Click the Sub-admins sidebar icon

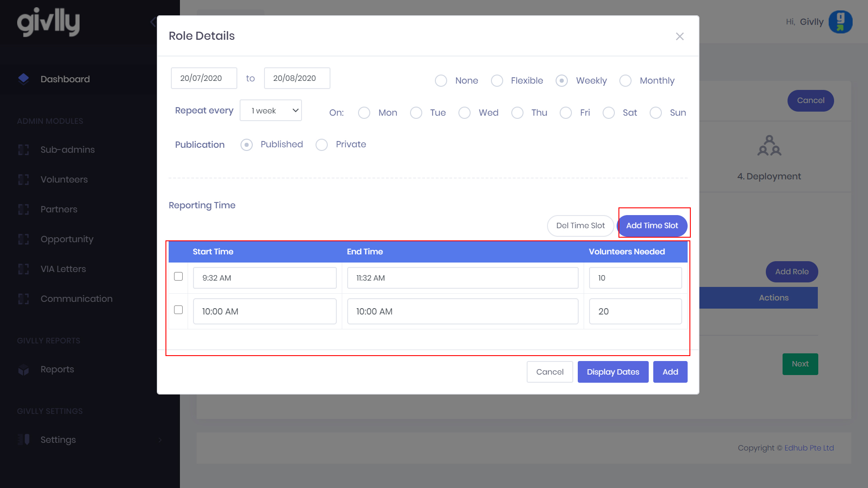click(x=24, y=150)
